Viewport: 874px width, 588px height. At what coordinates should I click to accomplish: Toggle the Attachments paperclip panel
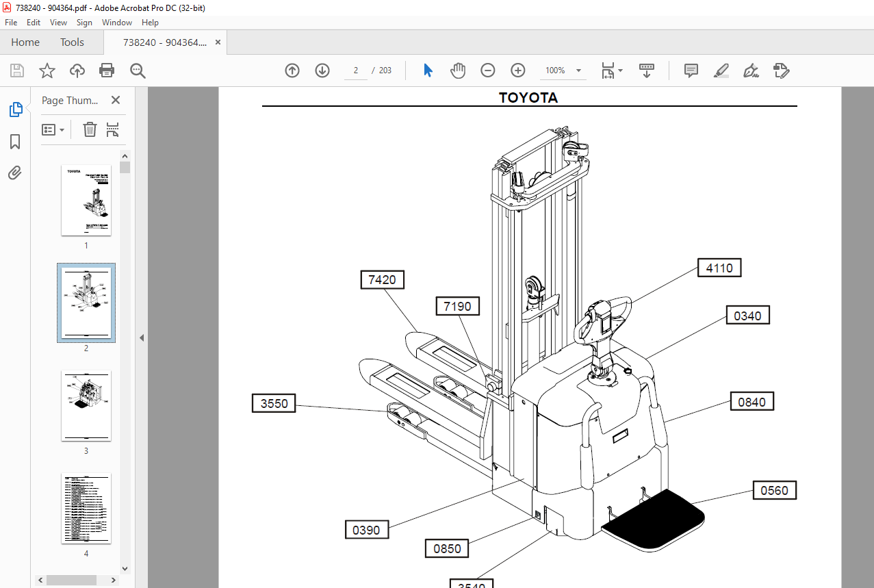point(15,173)
